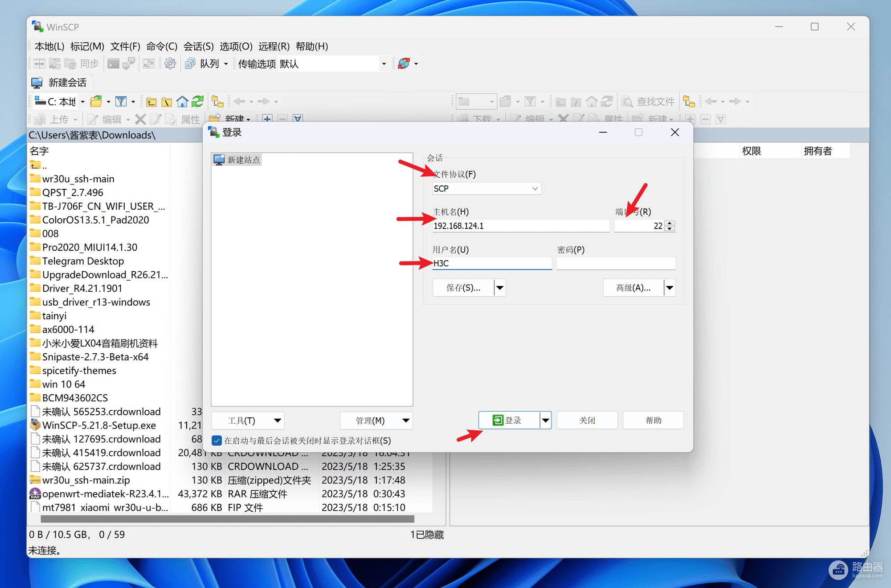The width and height of the screenshot is (891, 588).
Task: Open local root directory folder icon
Action: (167, 102)
